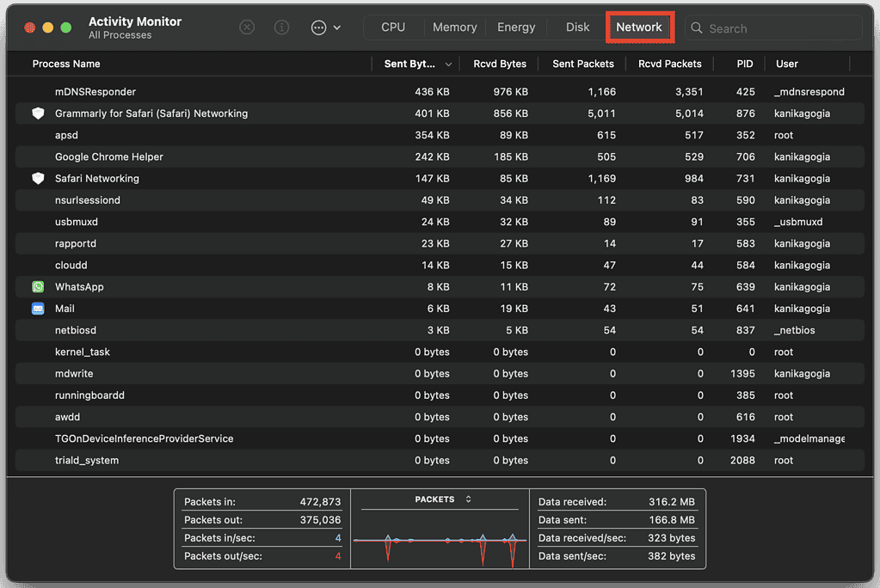Viewport: 880px width, 588px height.
Task: Open the process info inspector icon
Action: point(282,28)
